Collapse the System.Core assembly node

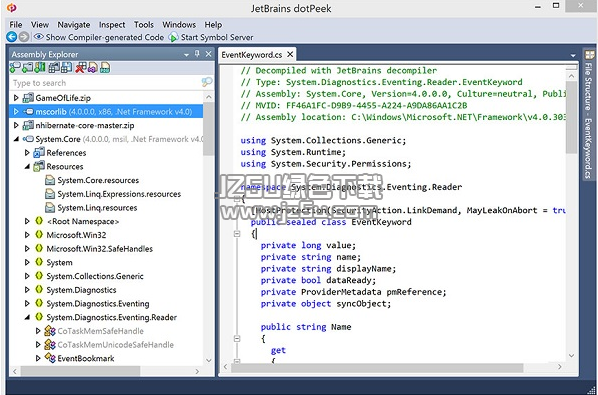[16, 139]
